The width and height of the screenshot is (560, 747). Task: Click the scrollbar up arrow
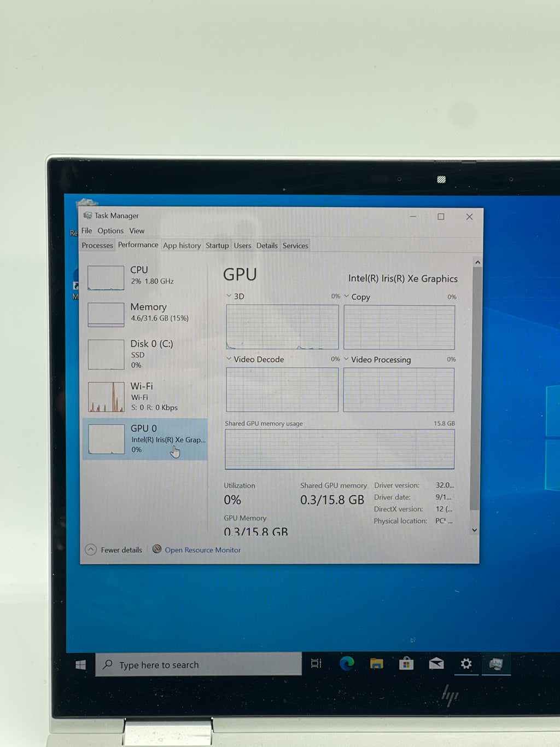477,262
